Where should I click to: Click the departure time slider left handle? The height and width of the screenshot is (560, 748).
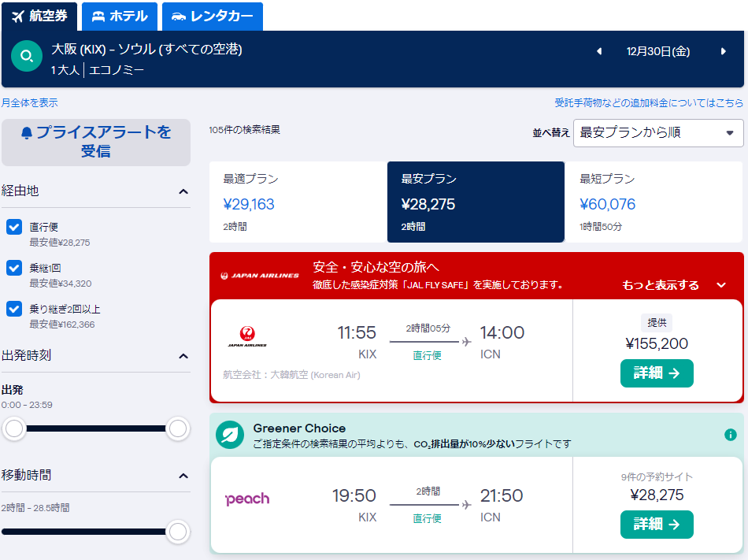(14, 428)
